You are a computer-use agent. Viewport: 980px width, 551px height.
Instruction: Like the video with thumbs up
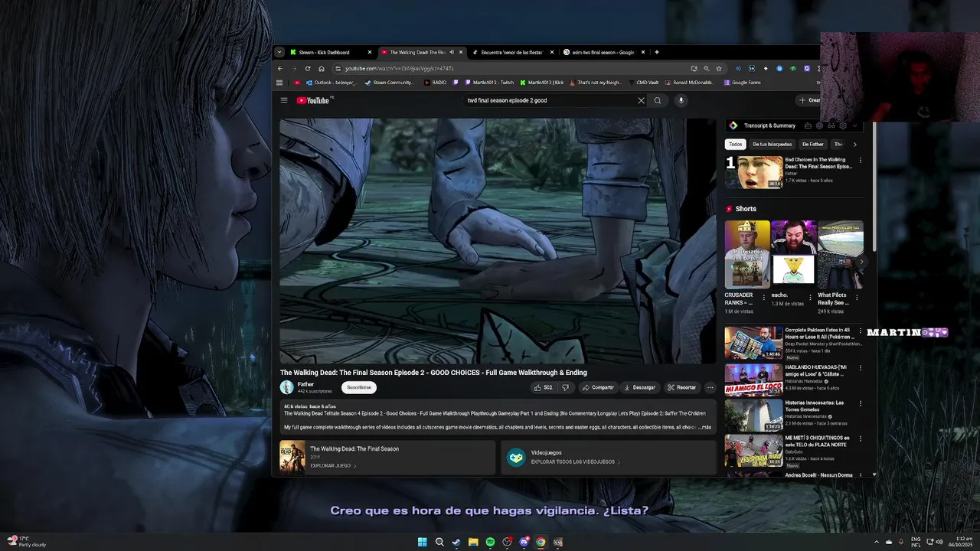point(543,387)
